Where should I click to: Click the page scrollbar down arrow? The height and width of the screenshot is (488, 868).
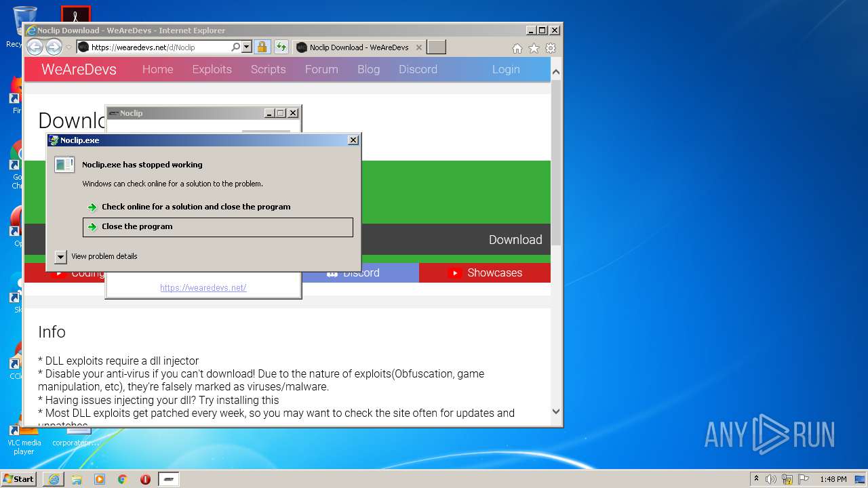(556, 411)
